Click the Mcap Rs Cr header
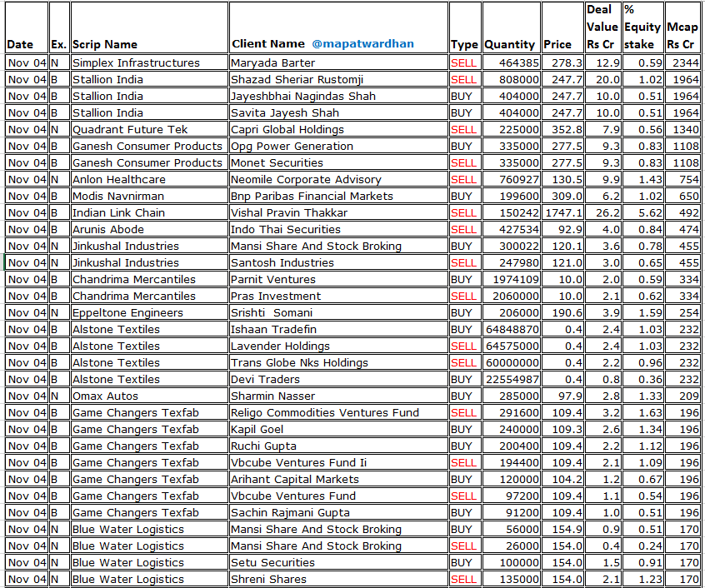Screen dimensions: 705x588 tap(682, 27)
